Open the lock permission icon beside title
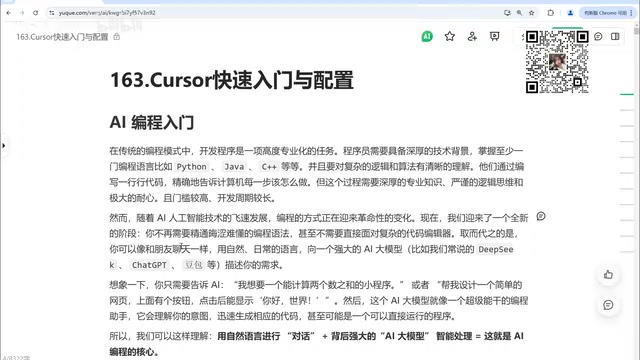Image resolution: width=640 pixels, height=360 pixels. [117, 37]
